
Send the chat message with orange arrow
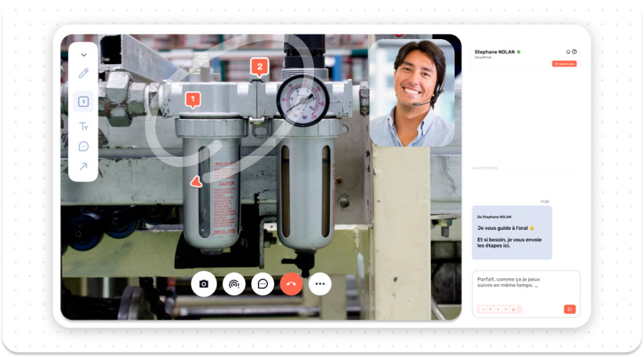click(569, 309)
